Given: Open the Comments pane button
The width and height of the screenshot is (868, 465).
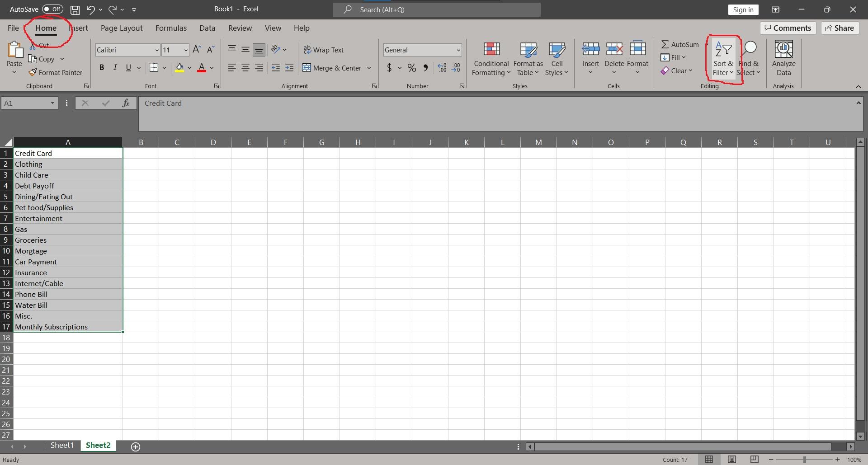Looking at the screenshot, I should (788, 28).
